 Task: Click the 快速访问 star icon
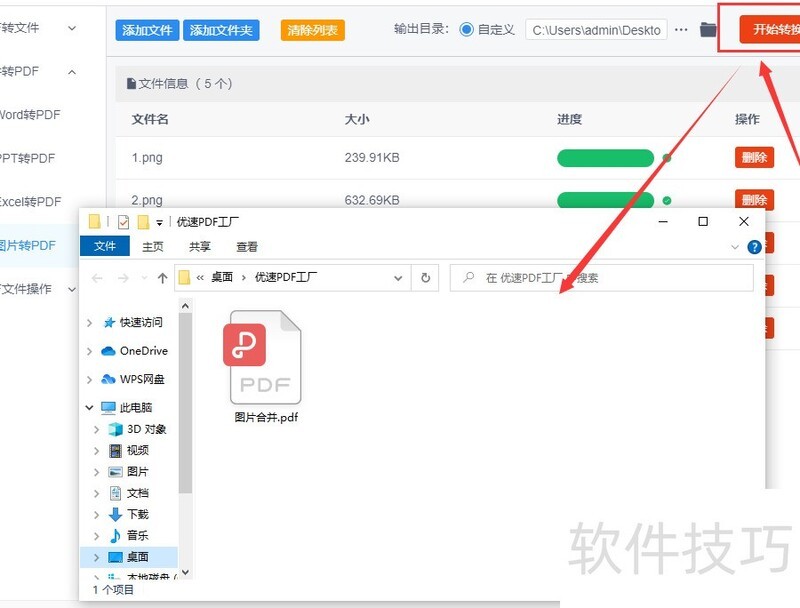coord(111,322)
